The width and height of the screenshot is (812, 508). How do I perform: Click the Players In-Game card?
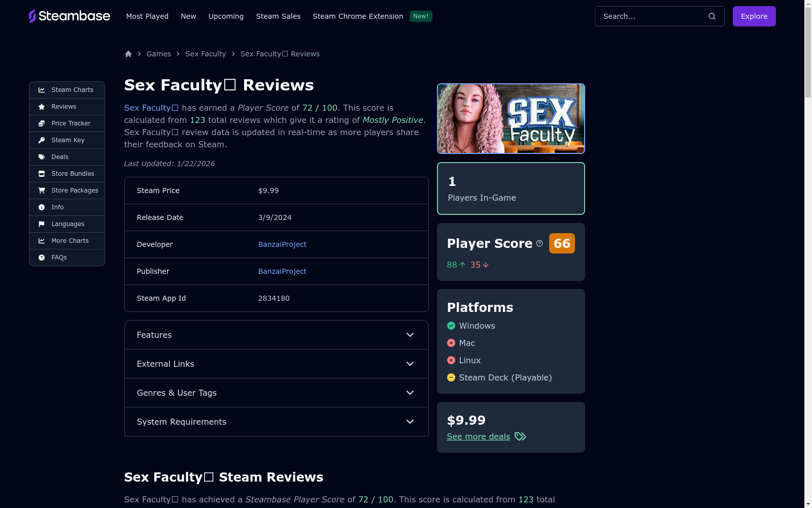point(511,188)
